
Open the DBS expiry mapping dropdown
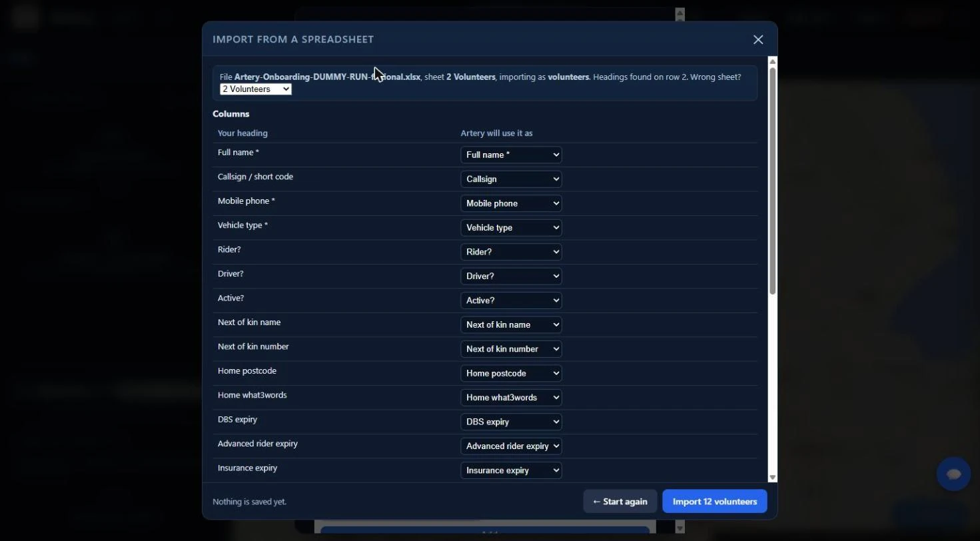coord(511,422)
